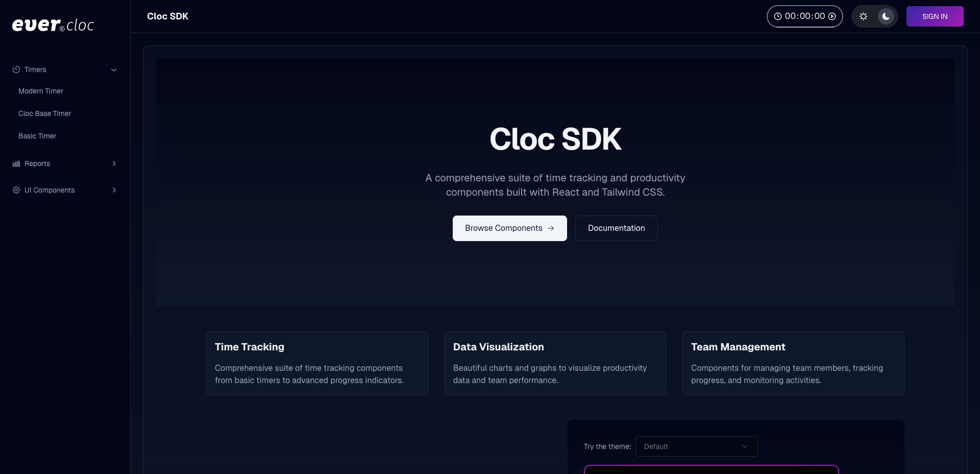Viewport: 980px width, 474px height.
Task: Click the Documentation button
Action: coord(617,228)
